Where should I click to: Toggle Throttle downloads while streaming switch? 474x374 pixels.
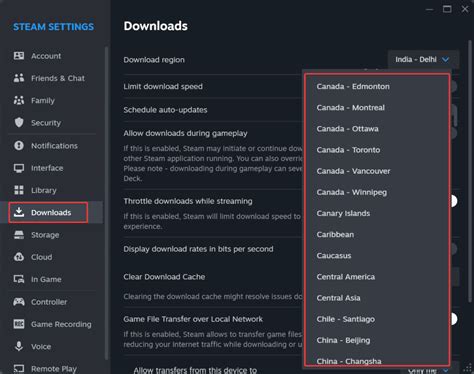[x=453, y=201]
